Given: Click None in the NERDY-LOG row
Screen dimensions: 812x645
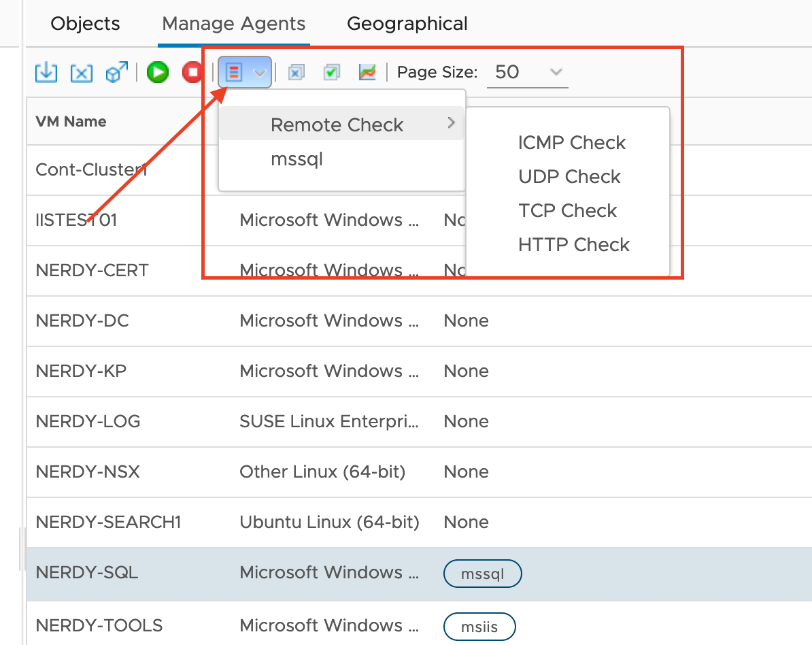Looking at the screenshot, I should 466,421.
